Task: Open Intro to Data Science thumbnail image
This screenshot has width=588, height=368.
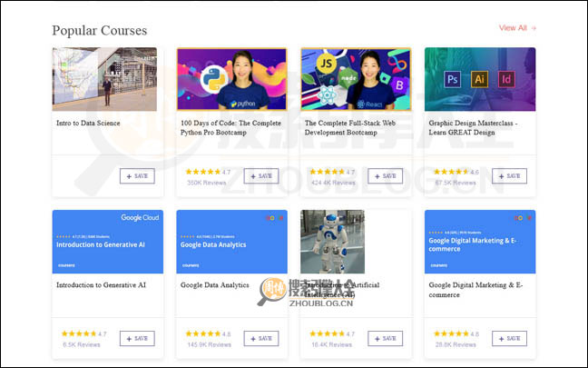Action: click(104, 79)
